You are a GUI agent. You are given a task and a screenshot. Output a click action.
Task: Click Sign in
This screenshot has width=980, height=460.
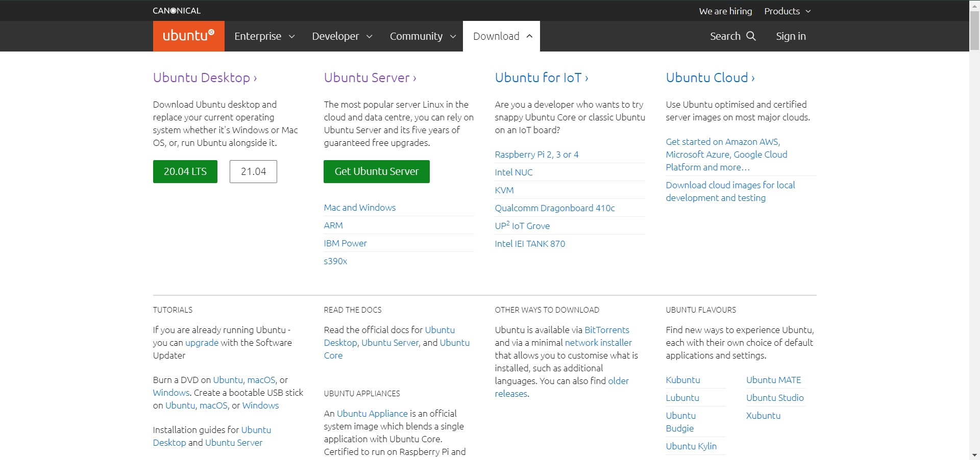(791, 36)
